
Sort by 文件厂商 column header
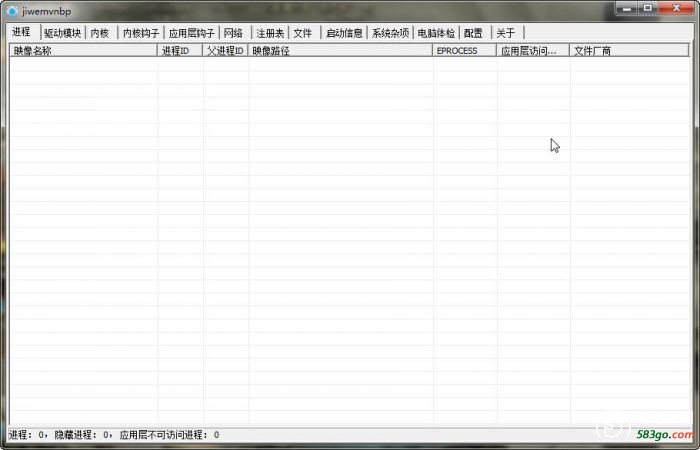(615, 50)
